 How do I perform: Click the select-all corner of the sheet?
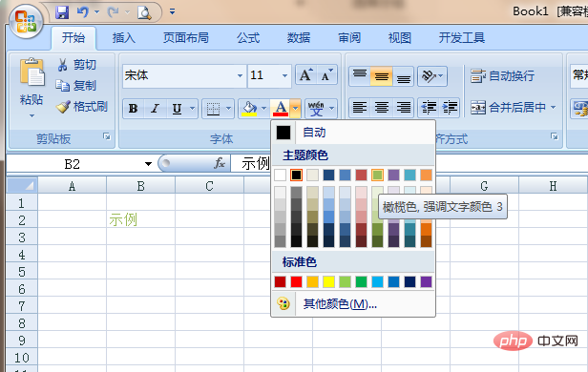[x=22, y=185]
